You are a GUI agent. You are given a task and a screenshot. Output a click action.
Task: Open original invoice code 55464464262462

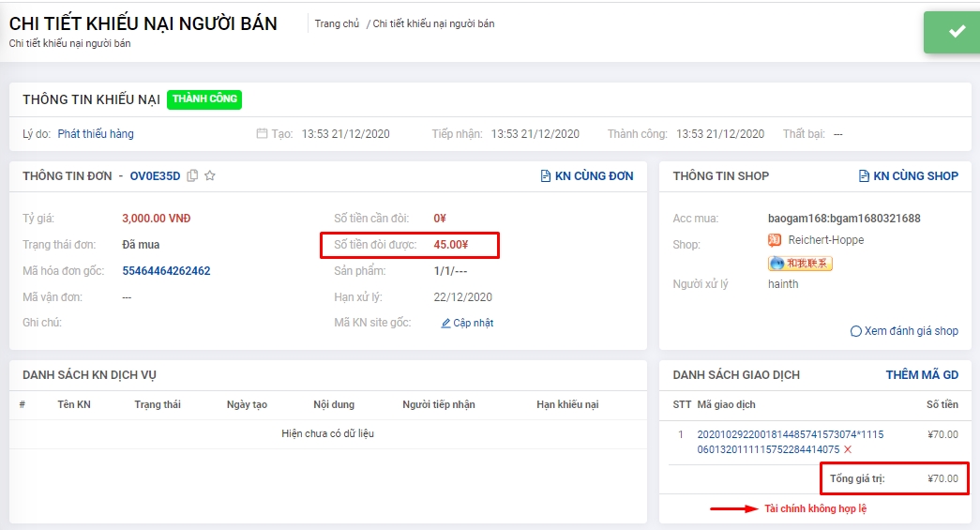[166, 271]
